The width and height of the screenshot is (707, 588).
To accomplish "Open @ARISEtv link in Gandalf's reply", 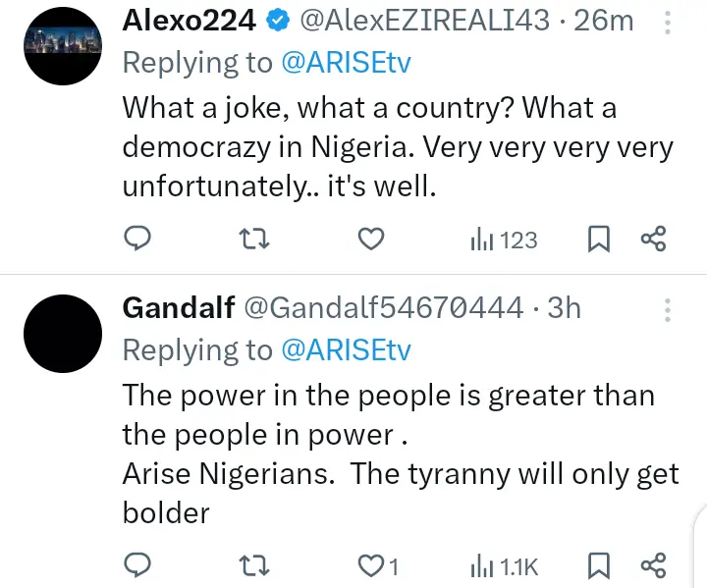I will tap(346, 349).
